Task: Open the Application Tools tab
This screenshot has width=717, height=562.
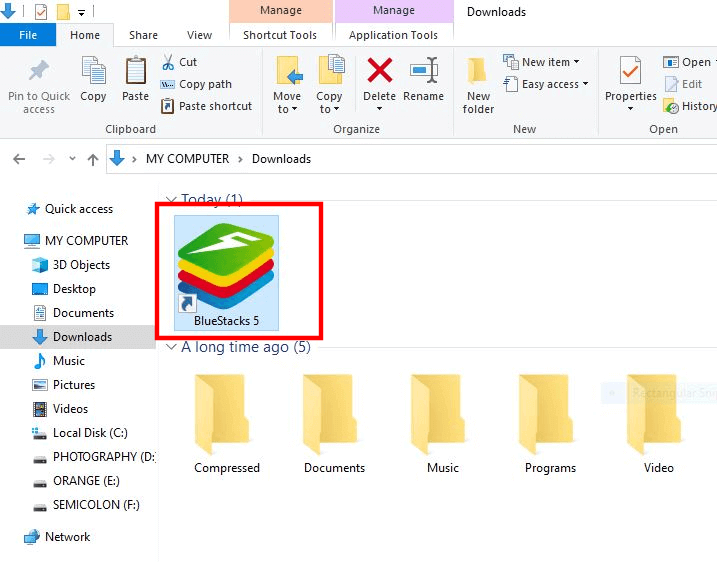Action: (x=393, y=35)
